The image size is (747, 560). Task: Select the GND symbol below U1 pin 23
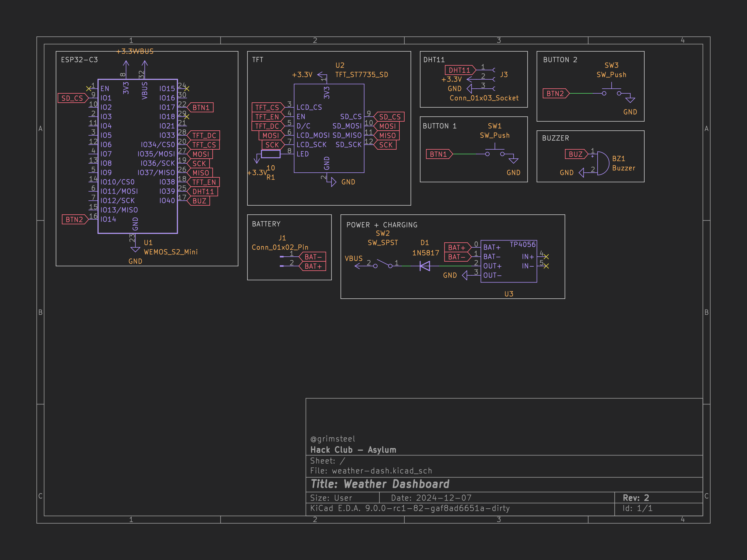pyautogui.click(x=135, y=250)
